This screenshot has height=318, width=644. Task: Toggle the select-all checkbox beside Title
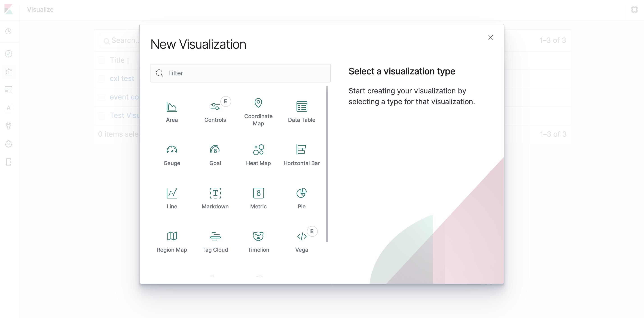(x=101, y=60)
